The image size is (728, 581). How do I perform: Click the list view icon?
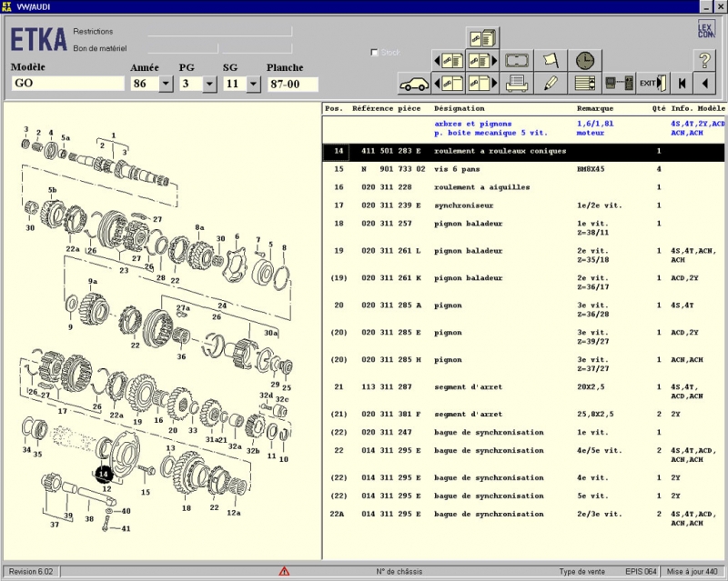(584, 84)
